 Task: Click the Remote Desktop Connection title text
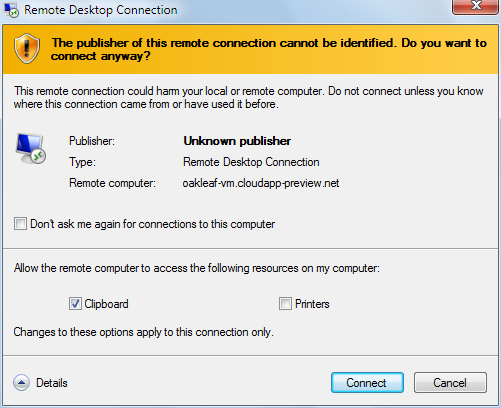click(x=101, y=10)
